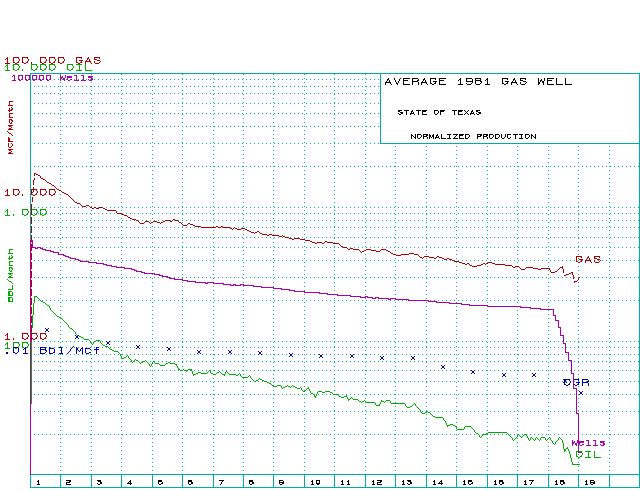Select the .01 Bbl/Mcf axis label
The width and height of the screenshot is (640, 491).
(x=47, y=350)
